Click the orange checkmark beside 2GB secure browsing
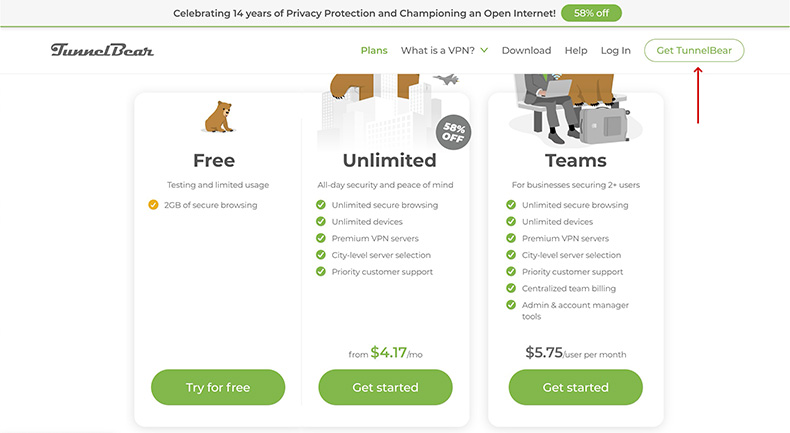Image resolution: width=790 pixels, height=433 pixels. point(153,205)
